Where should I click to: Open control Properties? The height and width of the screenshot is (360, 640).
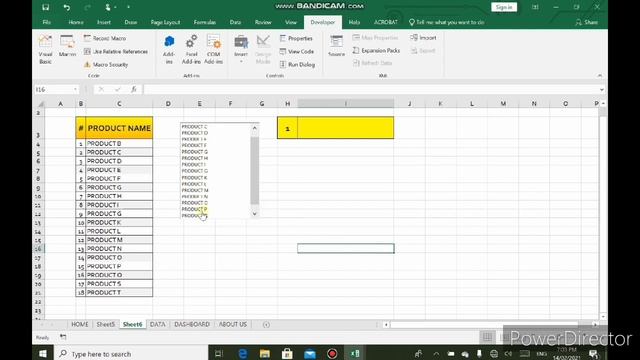[x=296, y=38]
